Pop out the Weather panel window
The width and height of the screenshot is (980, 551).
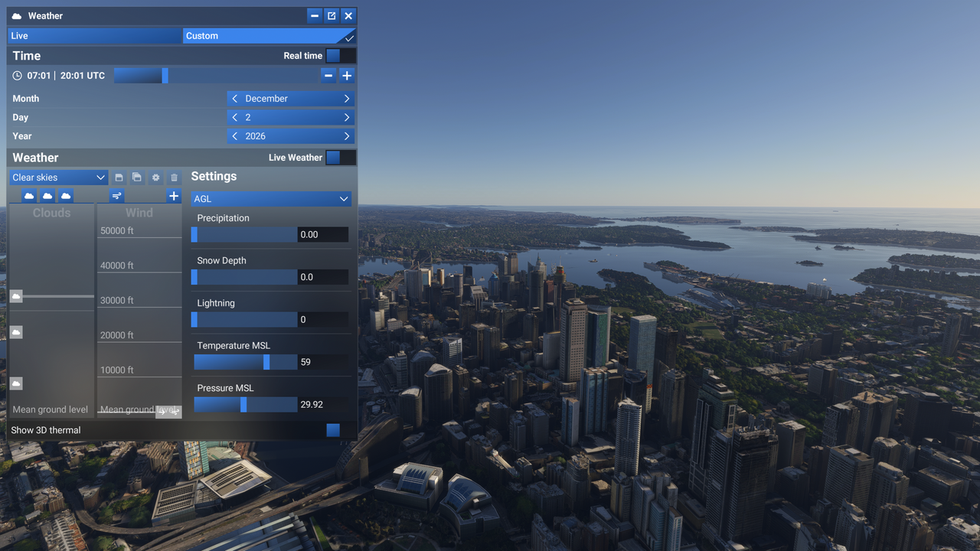coord(332,16)
